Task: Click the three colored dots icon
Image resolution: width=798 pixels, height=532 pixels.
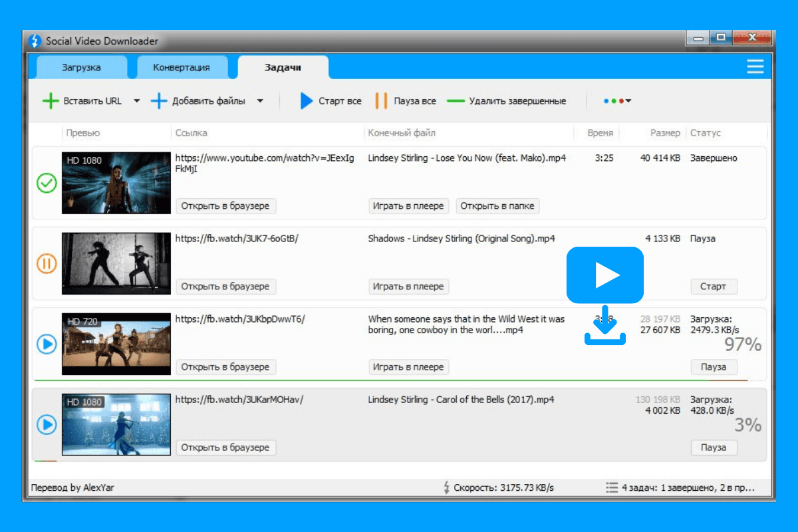Action: coord(613,101)
